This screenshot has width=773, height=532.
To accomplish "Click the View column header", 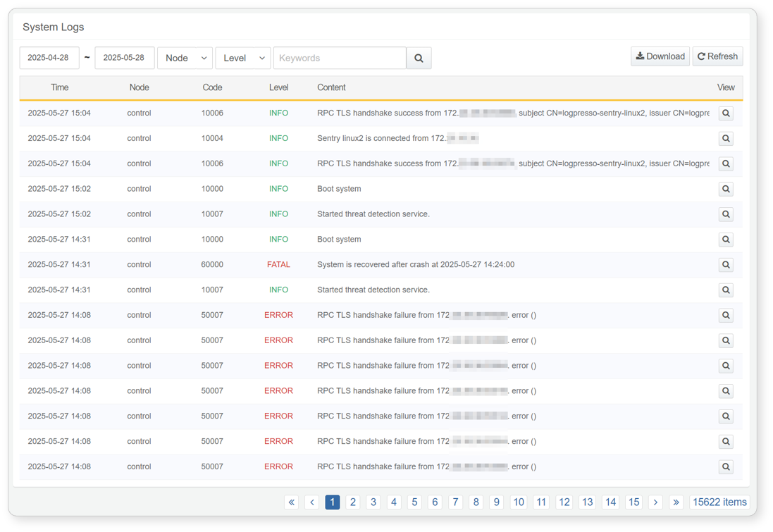I will click(726, 87).
